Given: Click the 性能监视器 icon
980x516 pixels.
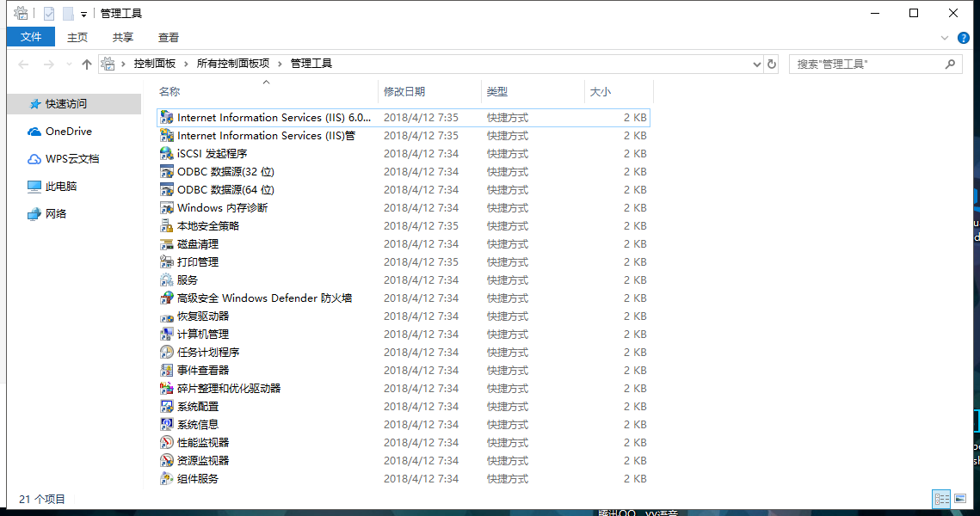Looking at the screenshot, I should point(167,443).
